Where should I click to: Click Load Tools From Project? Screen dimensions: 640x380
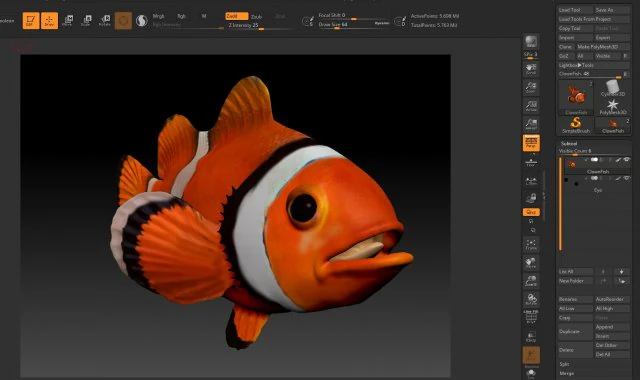[593, 19]
